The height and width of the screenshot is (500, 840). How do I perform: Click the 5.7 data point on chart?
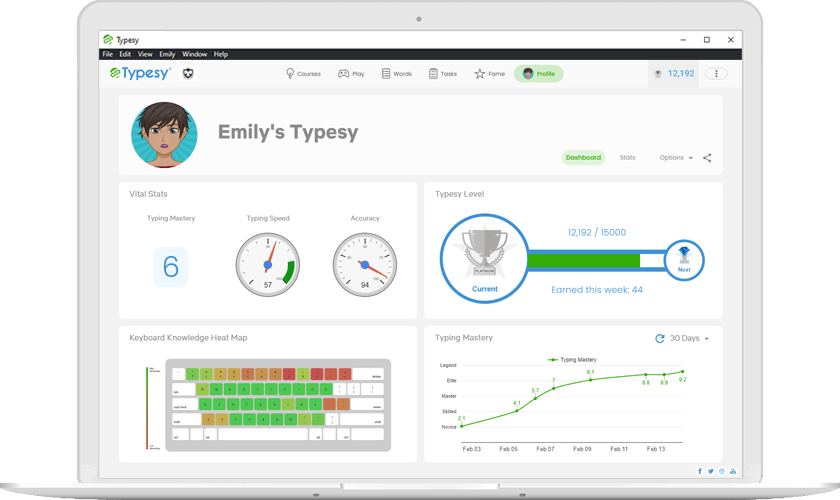(x=535, y=398)
